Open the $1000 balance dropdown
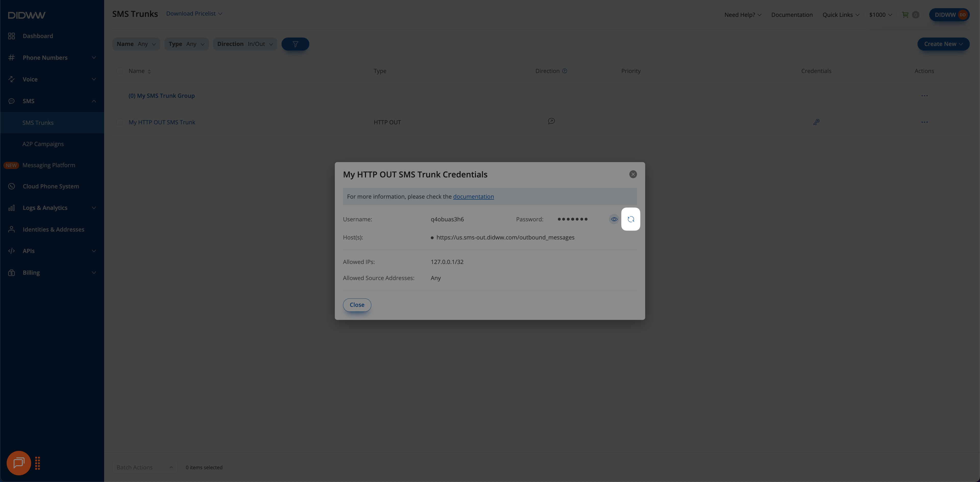Image resolution: width=980 pixels, height=482 pixels. (x=880, y=15)
